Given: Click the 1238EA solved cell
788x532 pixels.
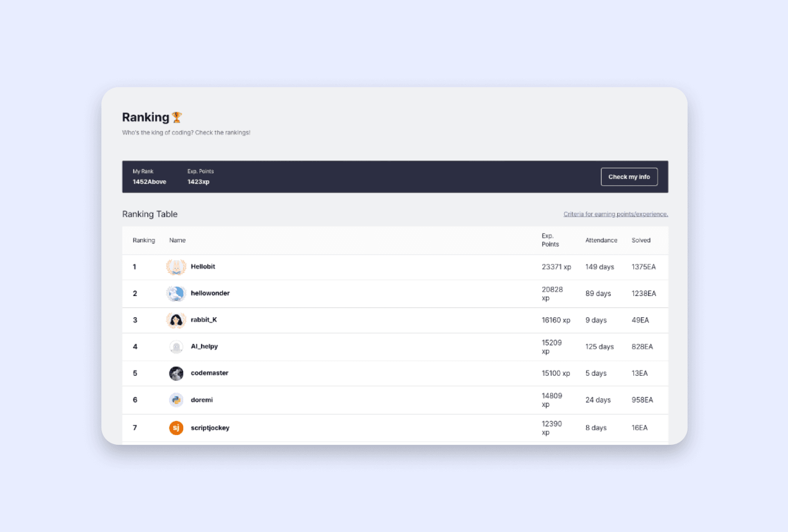Looking at the screenshot, I should click(644, 294).
